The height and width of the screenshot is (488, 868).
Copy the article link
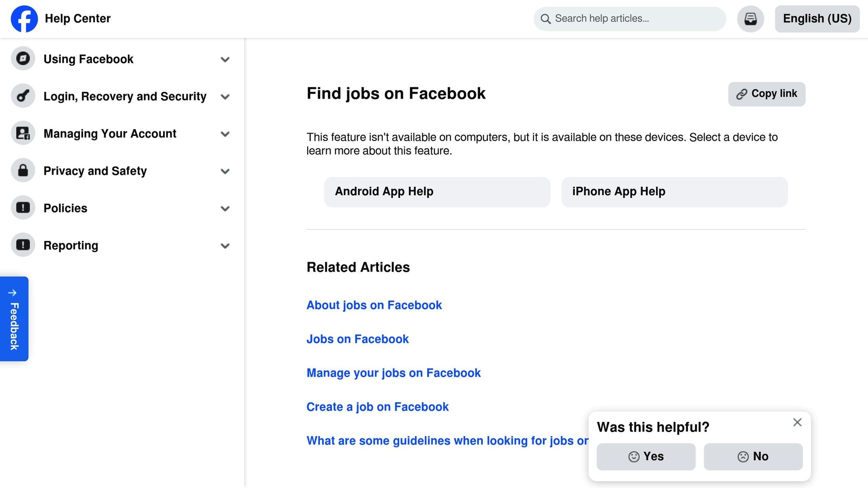tap(766, 94)
